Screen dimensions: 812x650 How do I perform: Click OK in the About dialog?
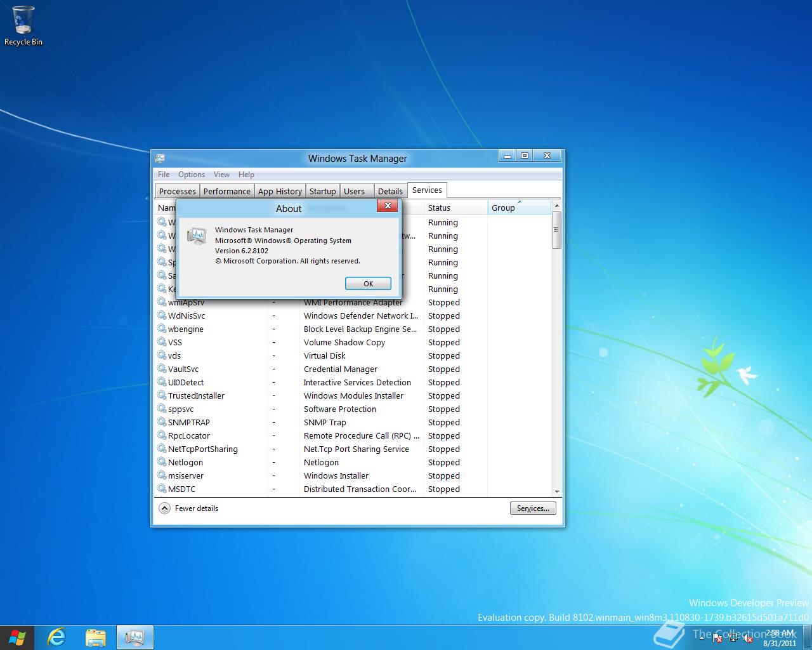(368, 284)
